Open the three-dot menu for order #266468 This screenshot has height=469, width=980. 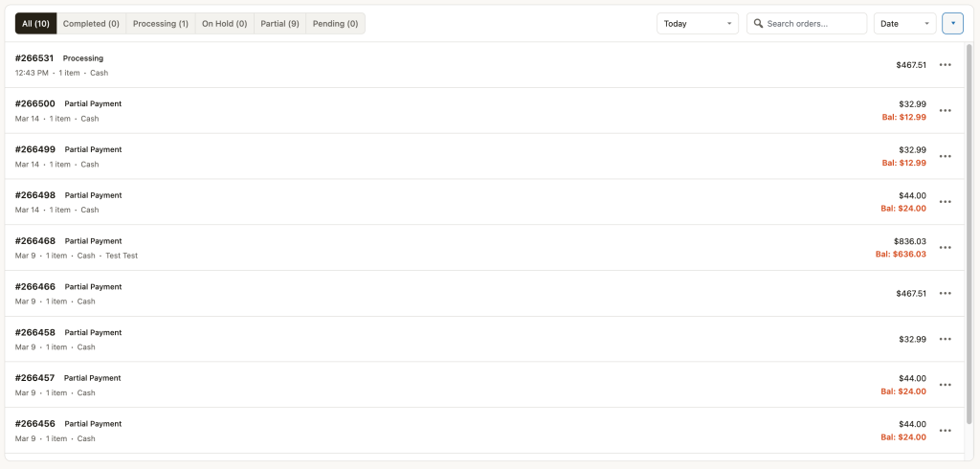coord(945,248)
